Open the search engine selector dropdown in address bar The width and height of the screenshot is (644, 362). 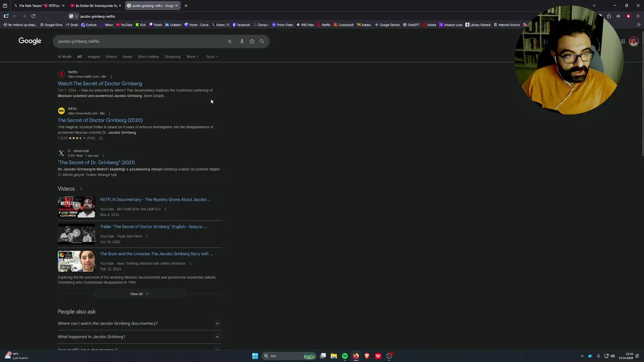pos(73,16)
